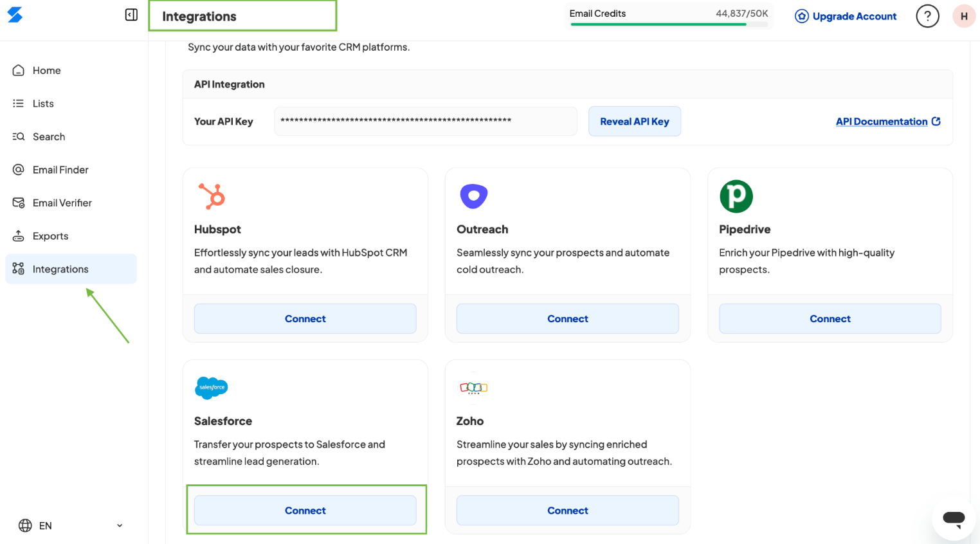Open the Search section in sidebar

(71, 136)
